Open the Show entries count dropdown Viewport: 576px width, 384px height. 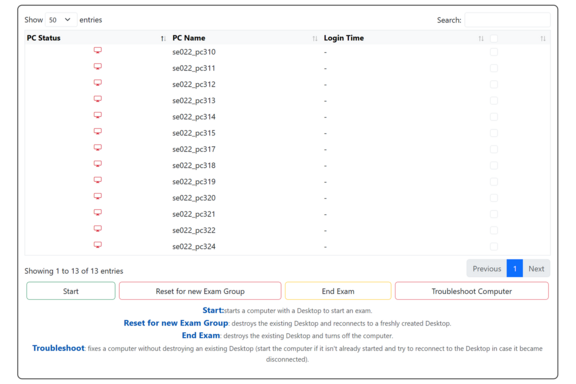point(61,20)
